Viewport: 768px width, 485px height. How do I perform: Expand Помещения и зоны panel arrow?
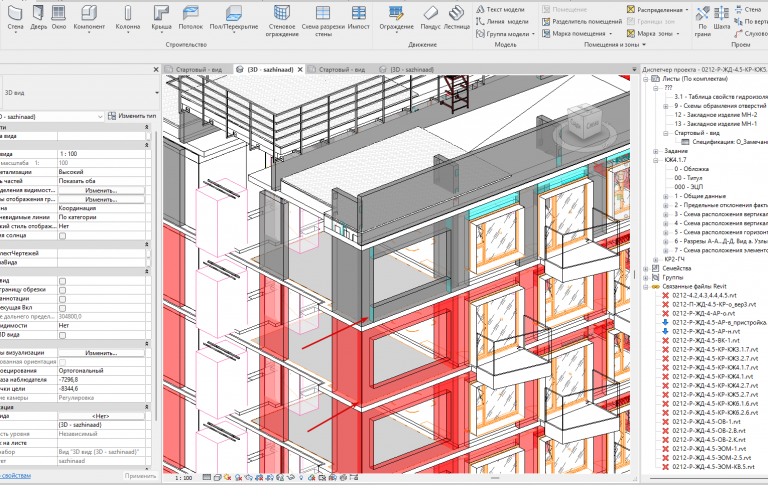(644, 45)
